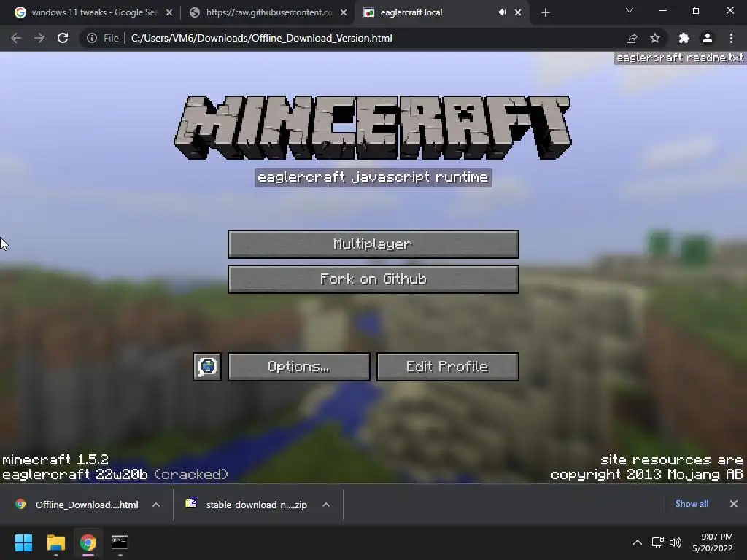Focus the address bar file path
This screenshot has height=560, width=747.
click(262, 38)
